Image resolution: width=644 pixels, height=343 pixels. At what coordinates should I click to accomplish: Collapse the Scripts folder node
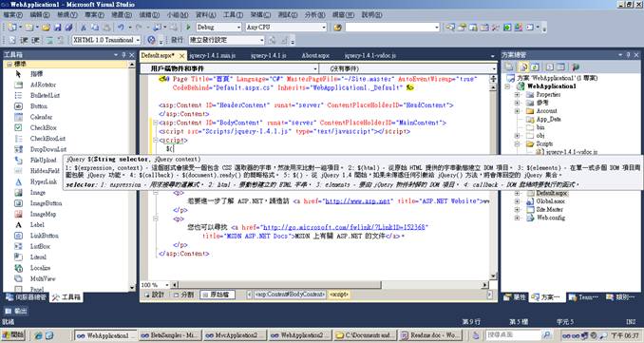coord(517,143)
